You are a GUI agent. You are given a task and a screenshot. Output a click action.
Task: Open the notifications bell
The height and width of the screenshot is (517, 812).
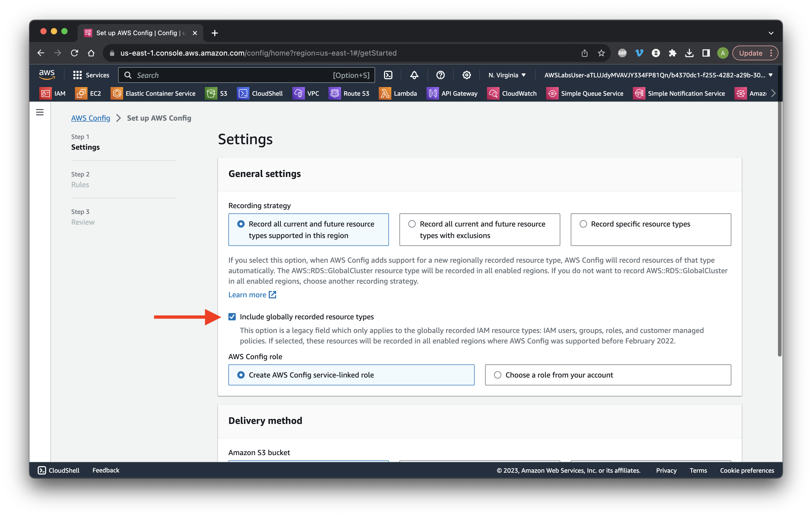(x=414, y=75)
